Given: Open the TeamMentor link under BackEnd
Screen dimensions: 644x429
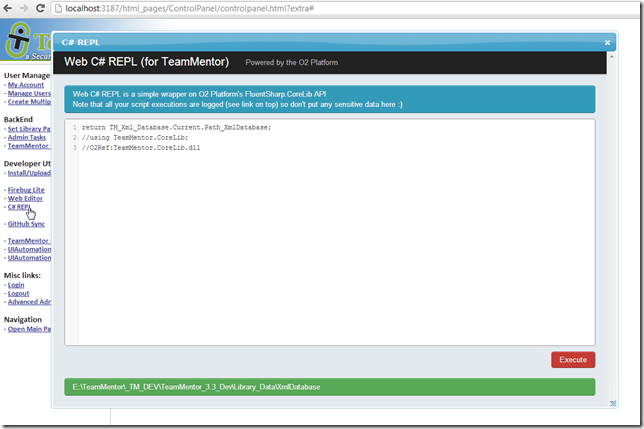Looking at the screenshot, I should point(29,146).
